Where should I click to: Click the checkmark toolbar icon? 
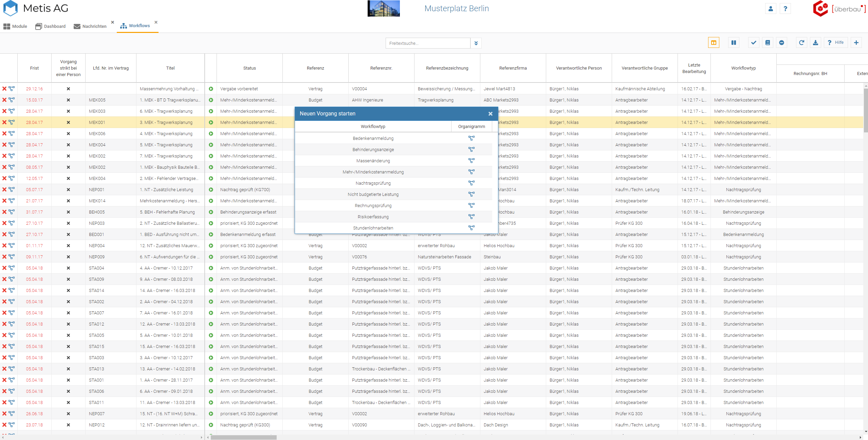(x=754, y=43)
